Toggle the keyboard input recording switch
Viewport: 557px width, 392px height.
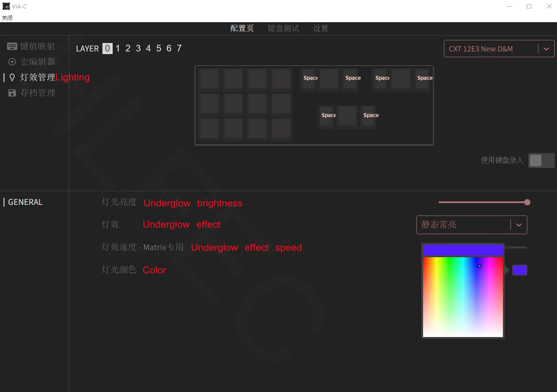541,161
